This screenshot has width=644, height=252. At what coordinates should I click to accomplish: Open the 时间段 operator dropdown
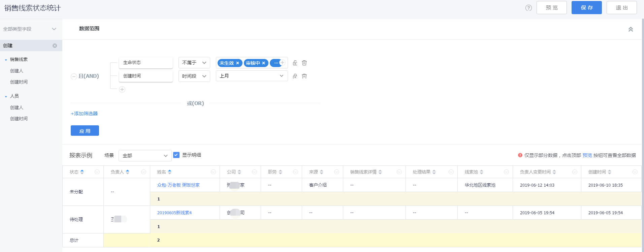tap(194, 76)
